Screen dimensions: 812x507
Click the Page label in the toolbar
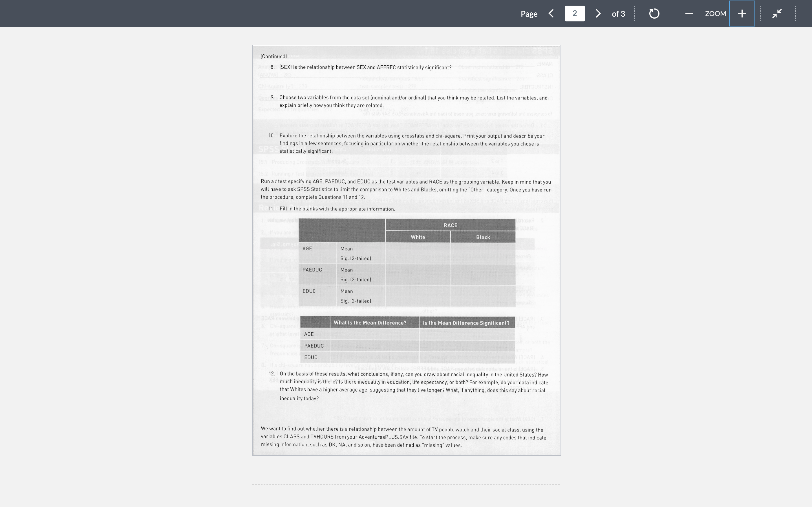click(529, 14)
